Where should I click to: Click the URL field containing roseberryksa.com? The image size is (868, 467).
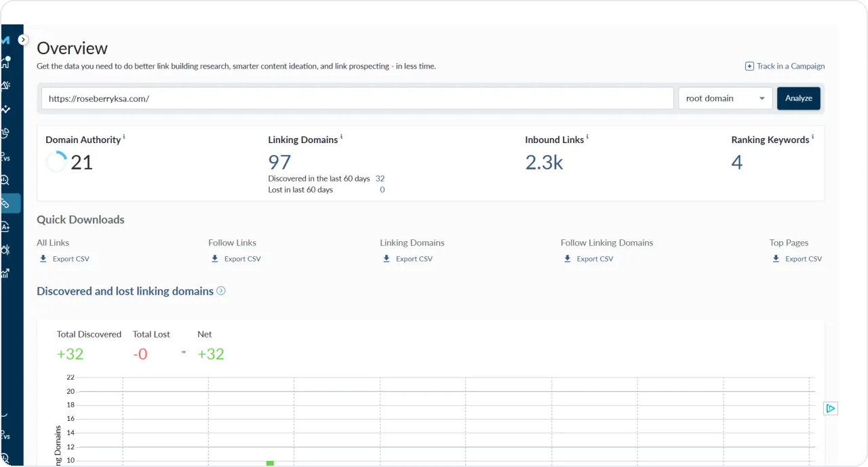[x=357, y=98]
